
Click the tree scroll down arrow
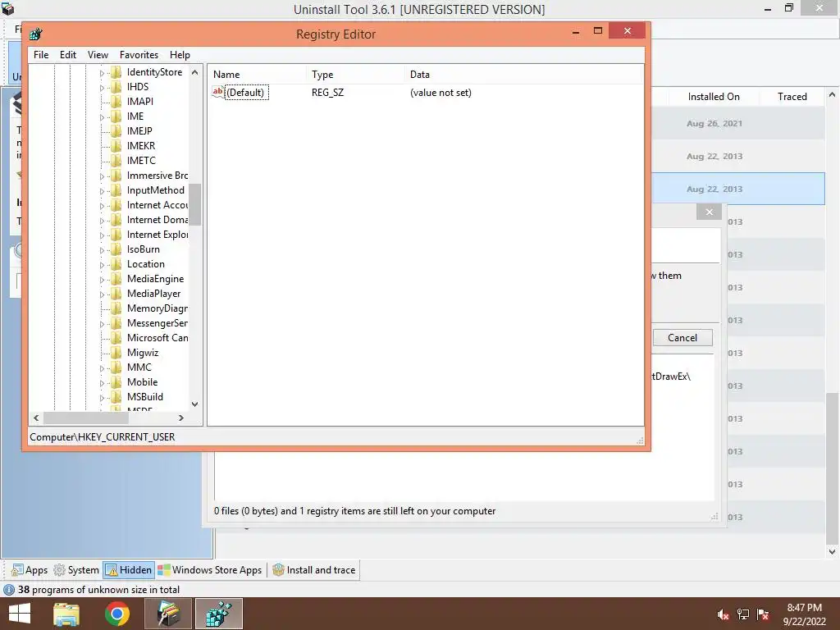(x=195, y=404)
